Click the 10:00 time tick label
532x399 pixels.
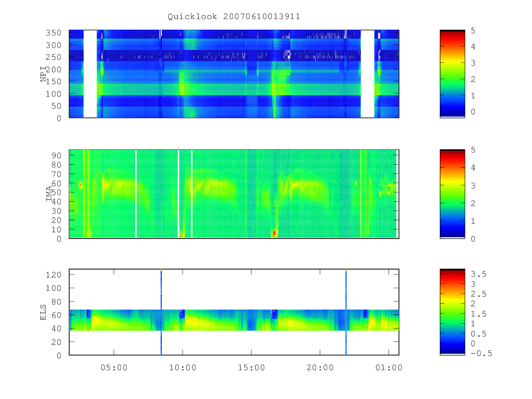183,368
